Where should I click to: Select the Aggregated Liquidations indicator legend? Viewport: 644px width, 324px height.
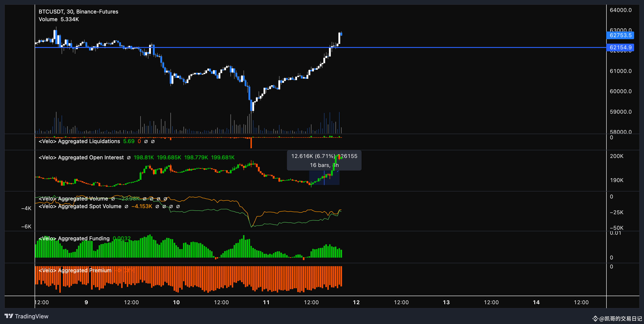pos(79,141)
